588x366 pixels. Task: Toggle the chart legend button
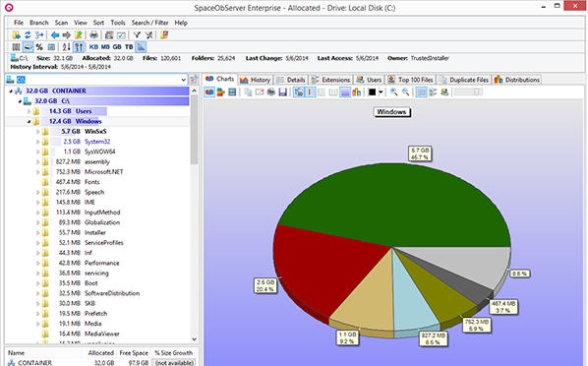310,91
